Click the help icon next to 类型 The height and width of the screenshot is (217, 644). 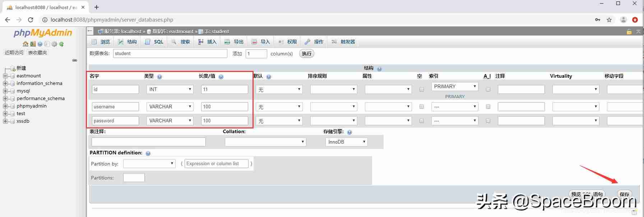[x=159, y=77]
